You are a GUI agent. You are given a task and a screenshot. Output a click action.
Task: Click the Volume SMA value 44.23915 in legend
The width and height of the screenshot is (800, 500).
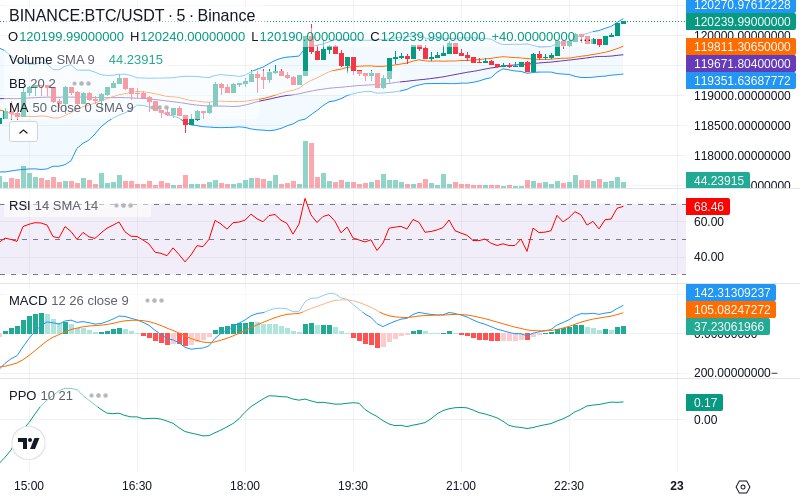point(136,60)
